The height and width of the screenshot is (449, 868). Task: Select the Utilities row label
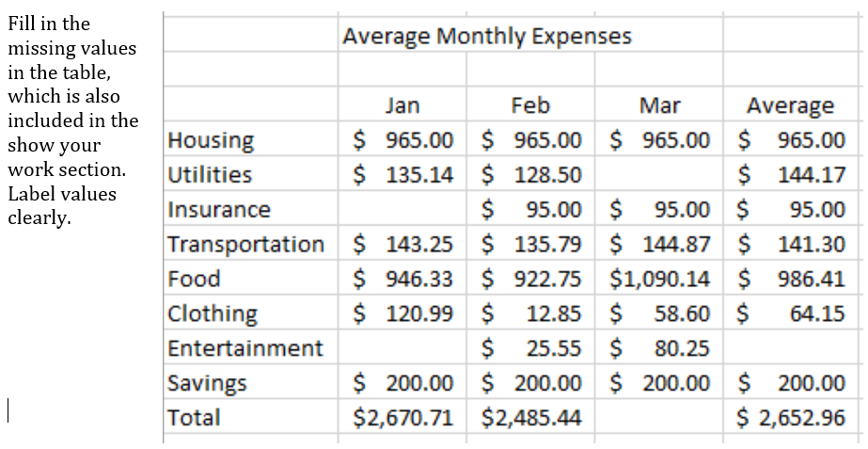210,175
